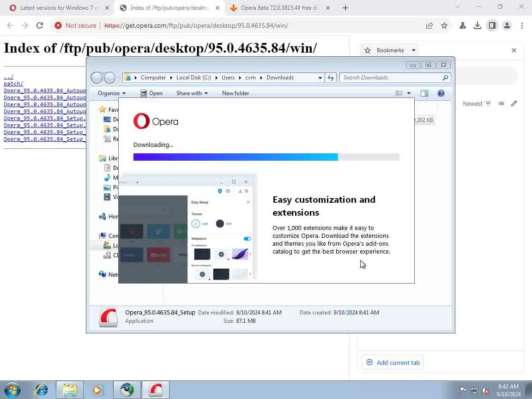This screenshot has width=532, height=399.
Task: Select the Index of /ftp/pub/opera tab
Action: coord(164,8)
